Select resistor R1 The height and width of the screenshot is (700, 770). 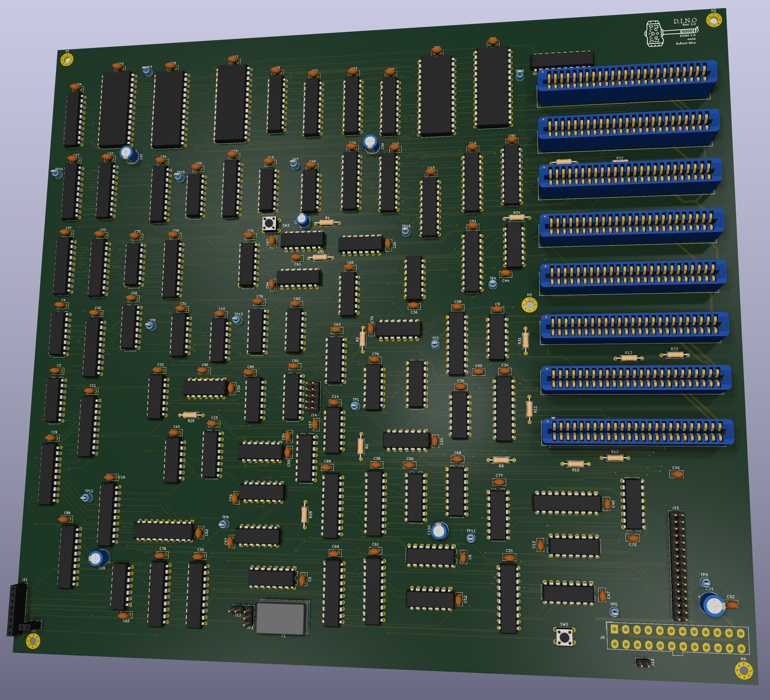click(327, 223)
